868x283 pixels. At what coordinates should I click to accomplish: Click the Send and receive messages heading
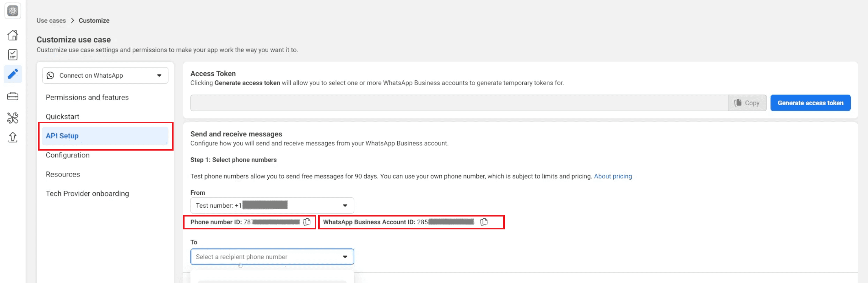(236, 134)
